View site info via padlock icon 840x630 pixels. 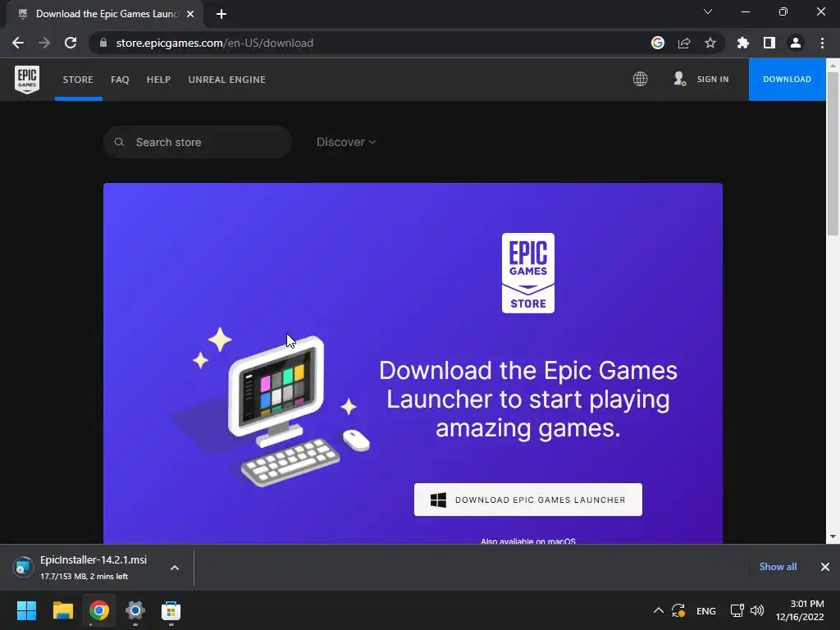[x=103, y=43]
